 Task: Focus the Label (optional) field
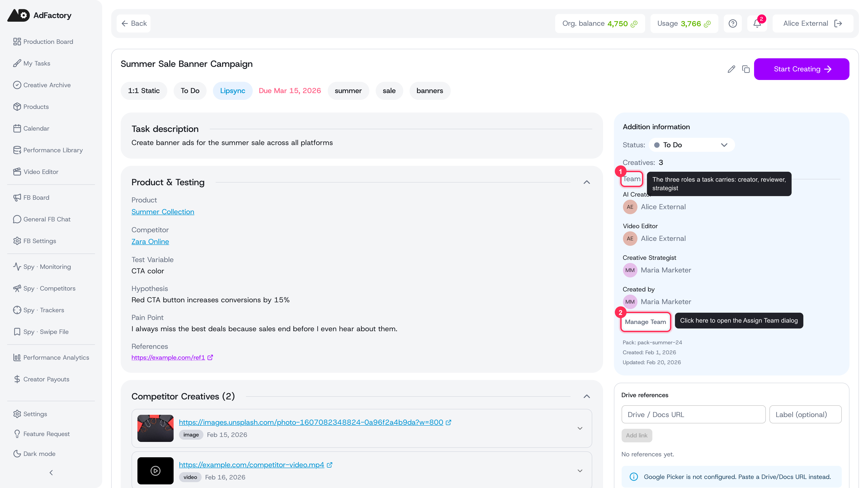(x=805, y=414)
